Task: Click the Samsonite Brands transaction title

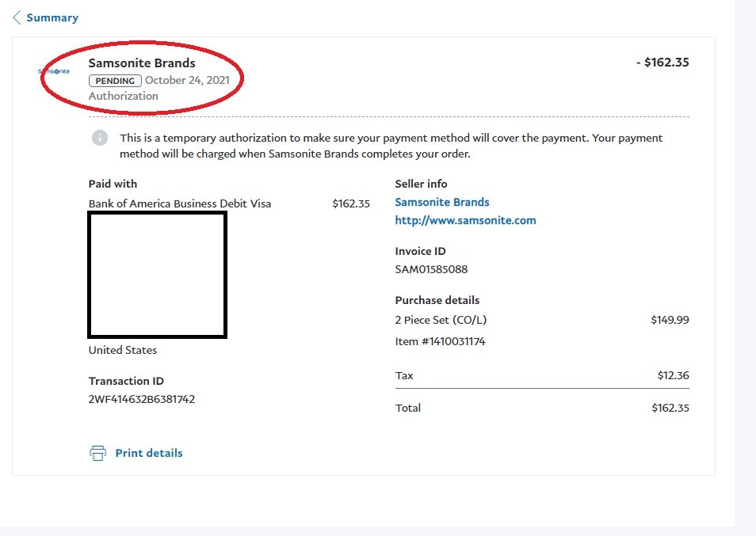Action: (x=142, y=63)
